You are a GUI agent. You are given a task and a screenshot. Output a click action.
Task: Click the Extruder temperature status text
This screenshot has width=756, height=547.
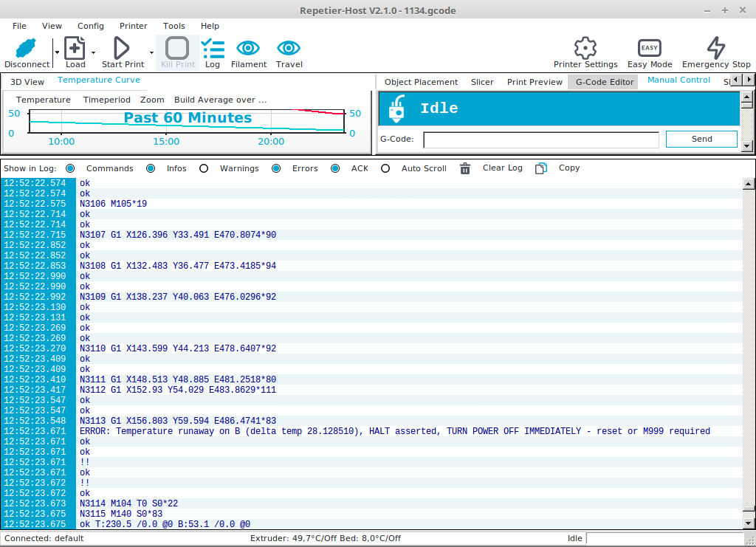(x=326, y=538)
